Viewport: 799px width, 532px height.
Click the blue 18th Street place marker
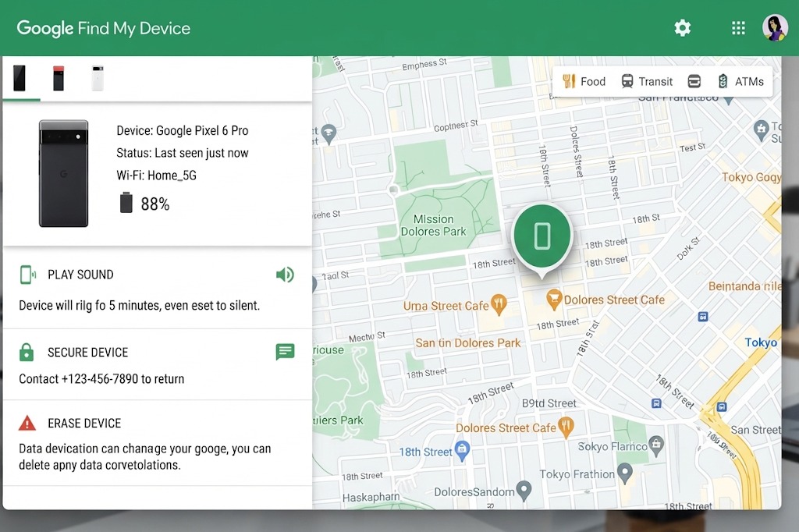[x=462, y=450]
